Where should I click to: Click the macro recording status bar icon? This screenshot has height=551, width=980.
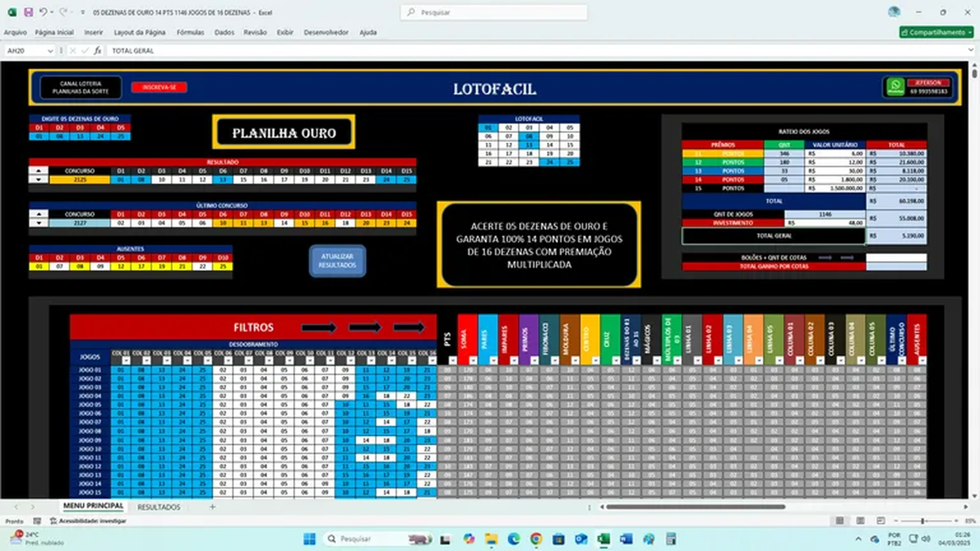point(37,521)
